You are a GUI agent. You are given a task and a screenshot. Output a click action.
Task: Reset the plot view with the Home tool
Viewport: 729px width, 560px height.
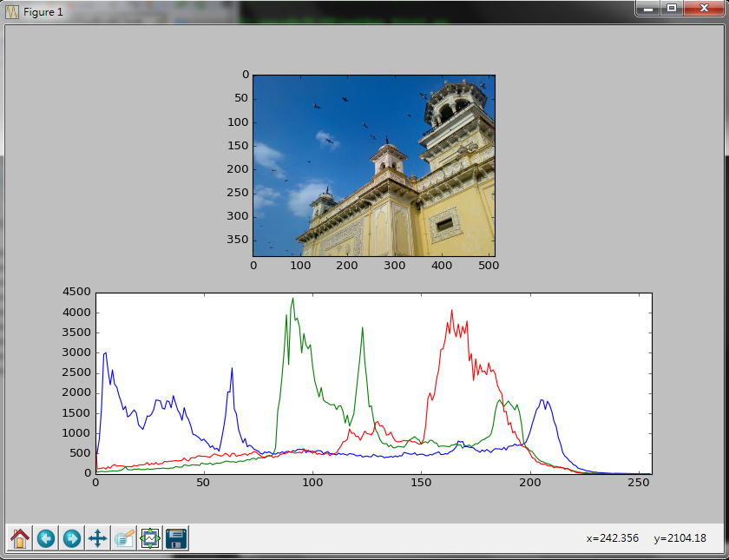pyautogui.click(x=19, y=538)
